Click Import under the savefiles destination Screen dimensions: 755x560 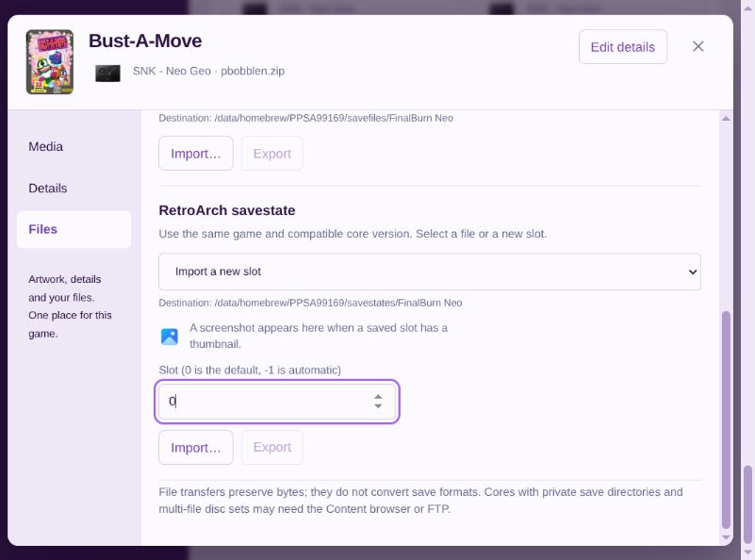click(x=196, y=154)
